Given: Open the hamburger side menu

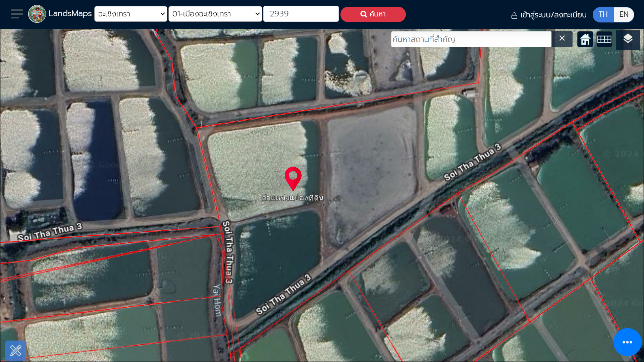Looking at the screenshot, I should [17, 14].
